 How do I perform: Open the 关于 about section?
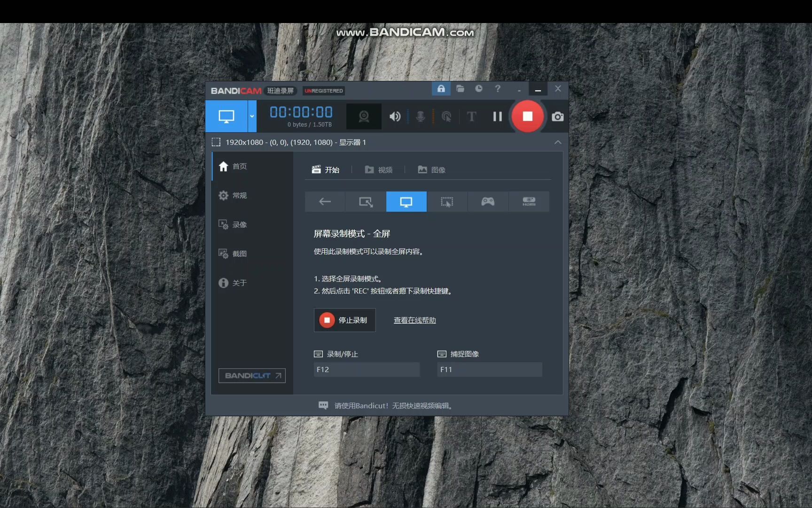tap(252, 283)
